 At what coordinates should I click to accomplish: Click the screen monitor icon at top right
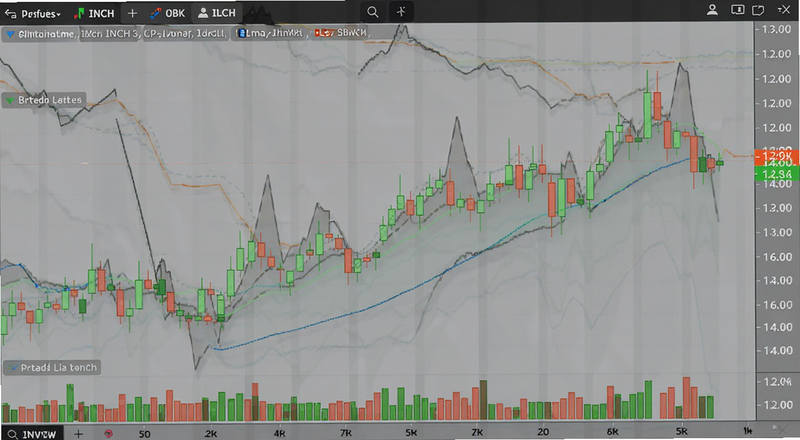(737, 10)
